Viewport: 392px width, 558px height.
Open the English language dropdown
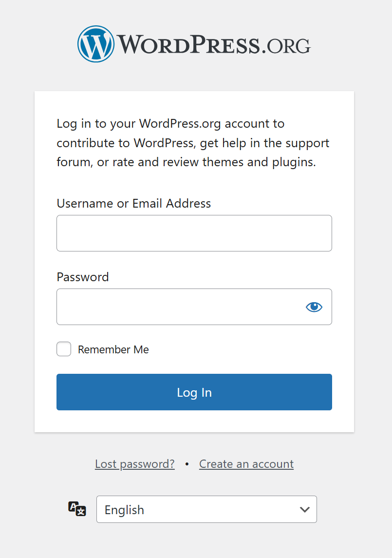click(206, 509)
